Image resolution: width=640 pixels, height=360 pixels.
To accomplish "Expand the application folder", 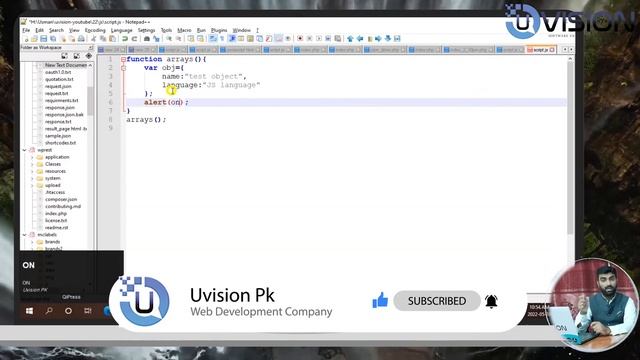I will coord(32,157).
